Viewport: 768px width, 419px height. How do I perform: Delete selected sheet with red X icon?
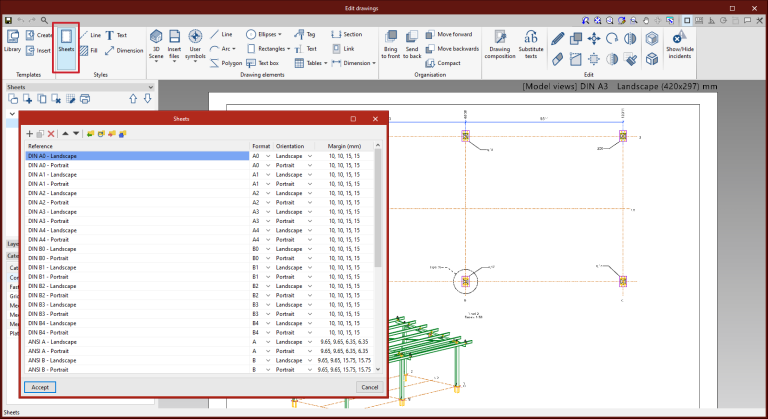[x=51, y=133]
